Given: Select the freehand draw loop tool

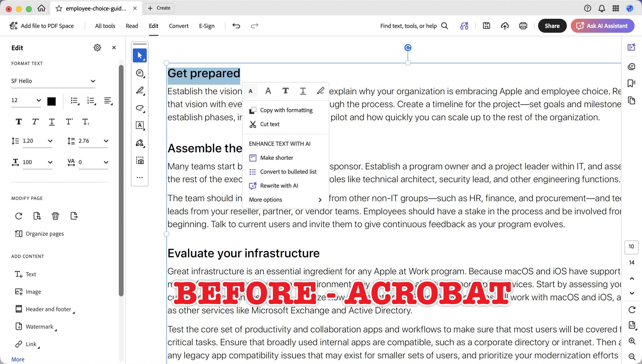Looking at the screenshot, I should (x=140, y=108).
